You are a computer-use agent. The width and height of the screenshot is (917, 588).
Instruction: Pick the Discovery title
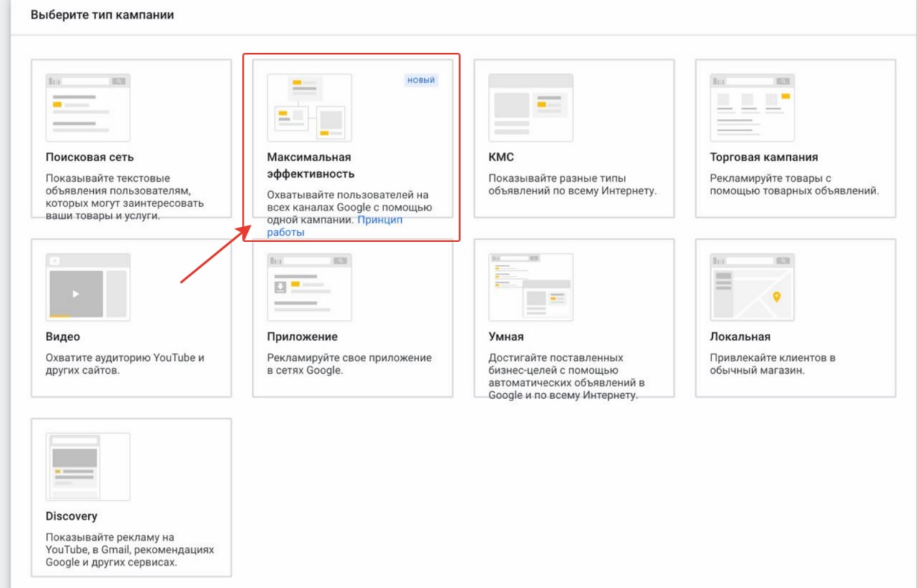(71, 516)
